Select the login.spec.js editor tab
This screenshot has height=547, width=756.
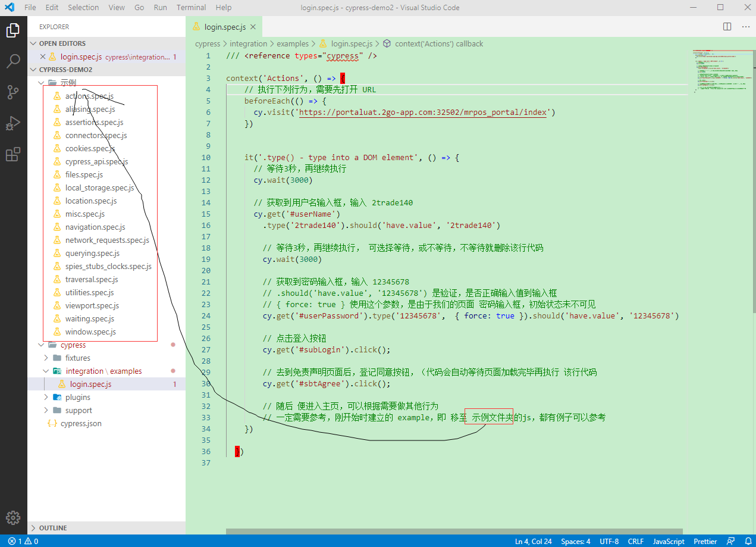[x=224, y=27]
